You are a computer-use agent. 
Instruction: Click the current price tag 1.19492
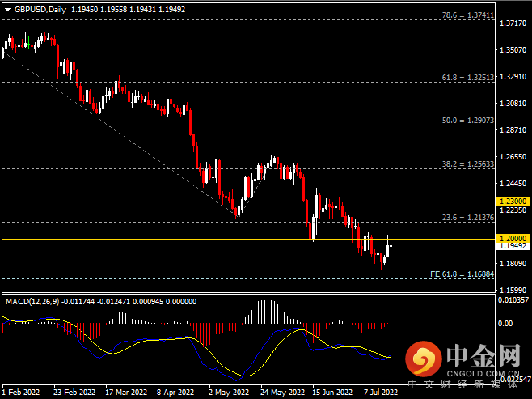tap(513, 246)
